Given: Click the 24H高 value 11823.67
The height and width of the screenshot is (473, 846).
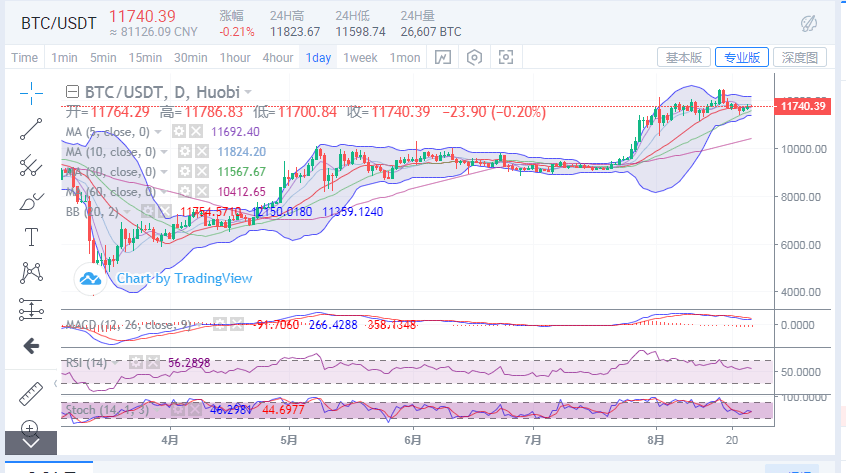Looking at the screenshot, I should [295, 32].
